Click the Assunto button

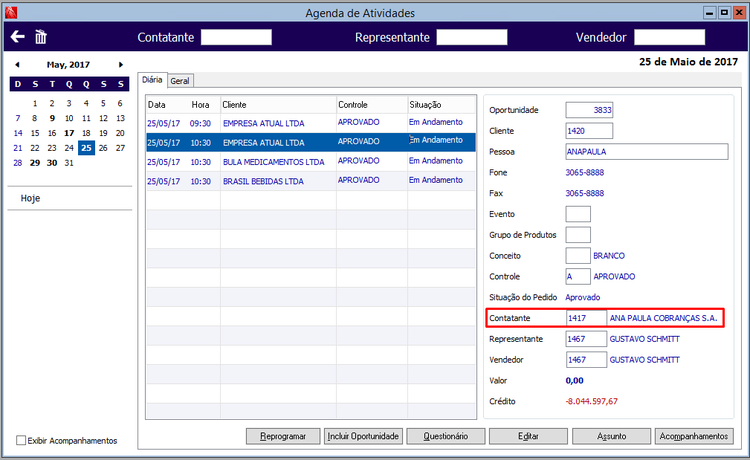(x=611, y=436)
